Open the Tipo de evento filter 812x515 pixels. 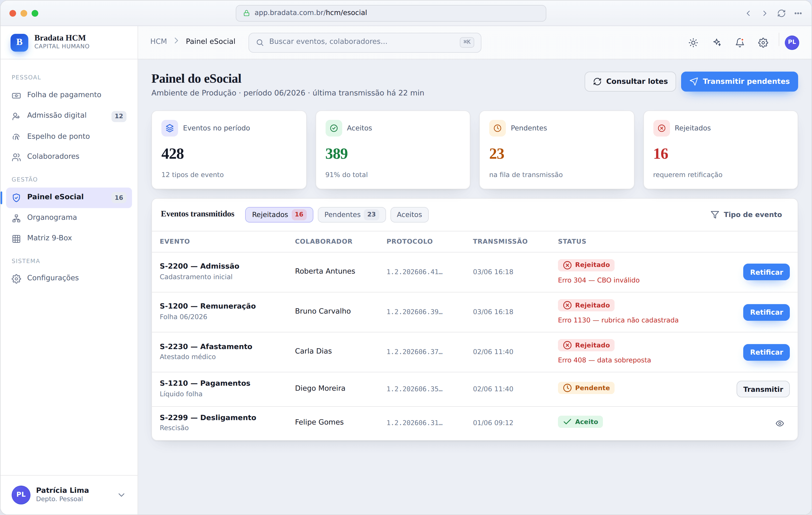(x=746, y=215)
